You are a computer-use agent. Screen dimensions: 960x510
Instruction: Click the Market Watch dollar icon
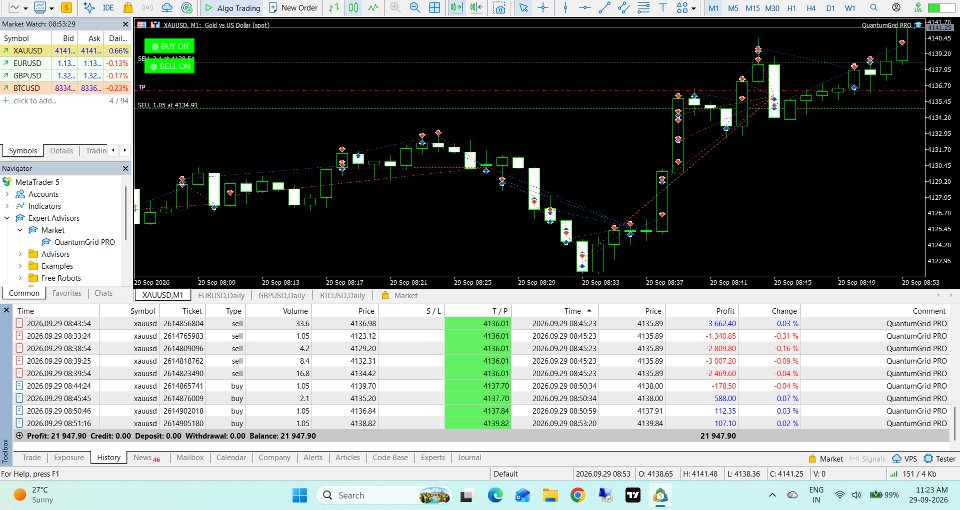(66, 8)
